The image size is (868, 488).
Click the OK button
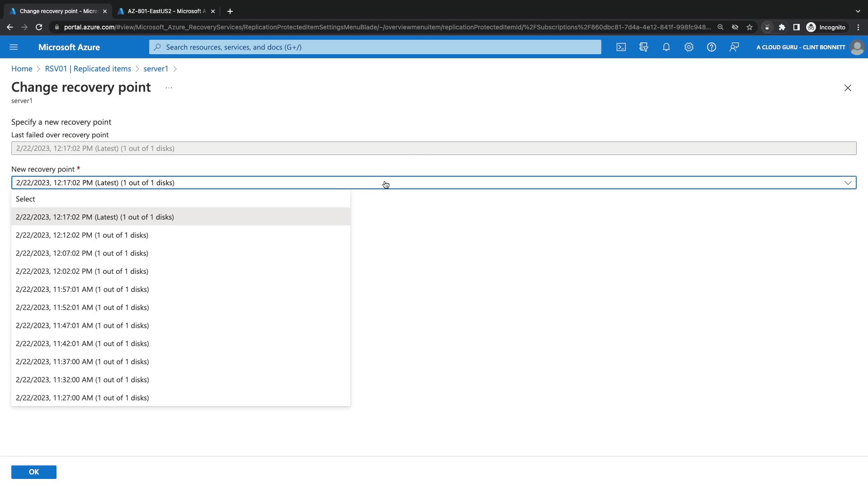tap(34, 472)
